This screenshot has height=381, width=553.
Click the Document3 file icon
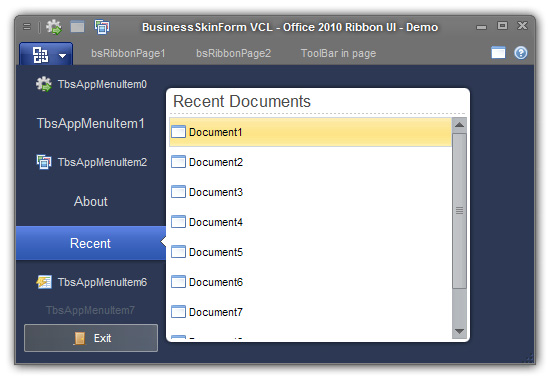pos(178,192)
